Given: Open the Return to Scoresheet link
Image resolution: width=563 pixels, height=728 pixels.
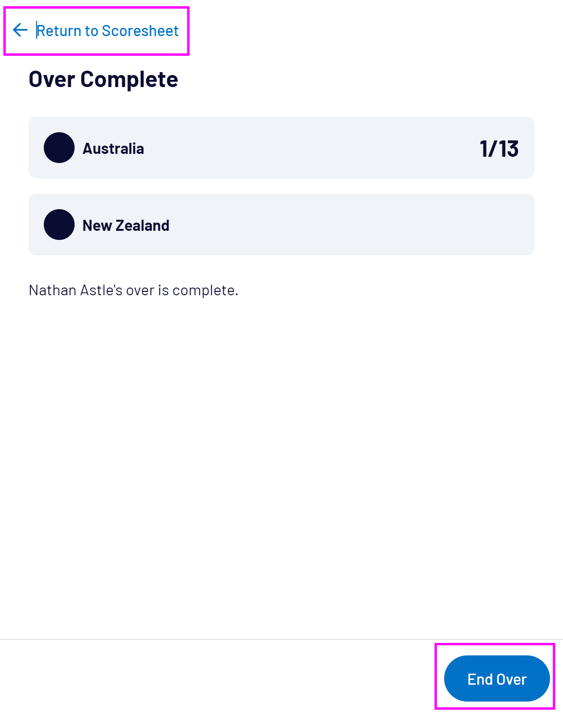Looking at the screenshot, I should [x=107, y=31].
